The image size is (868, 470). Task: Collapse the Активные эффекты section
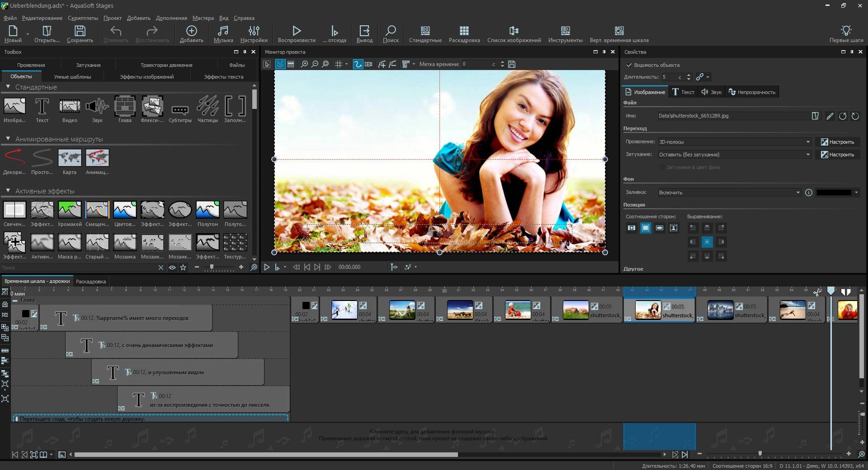[8, 191]
